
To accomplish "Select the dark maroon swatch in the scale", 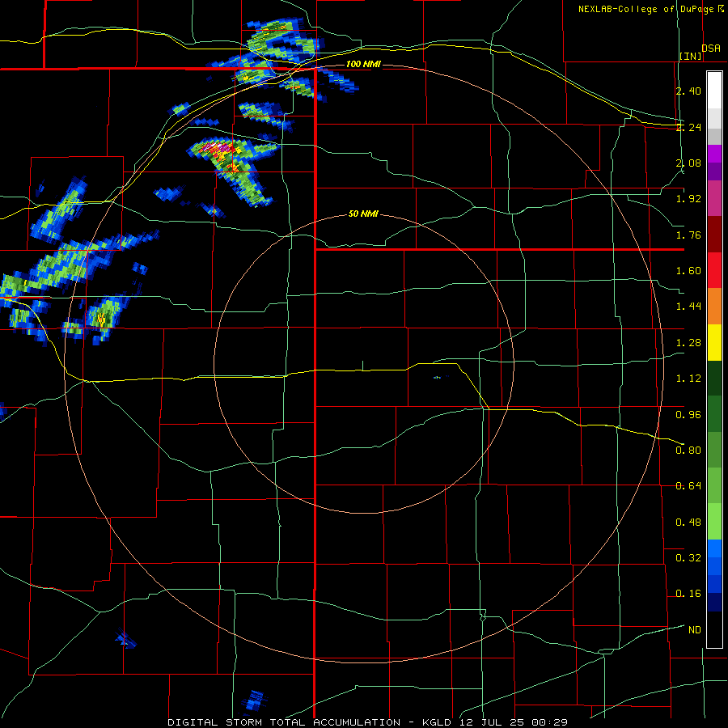I will pyautogui.click(x=714, y=235).
